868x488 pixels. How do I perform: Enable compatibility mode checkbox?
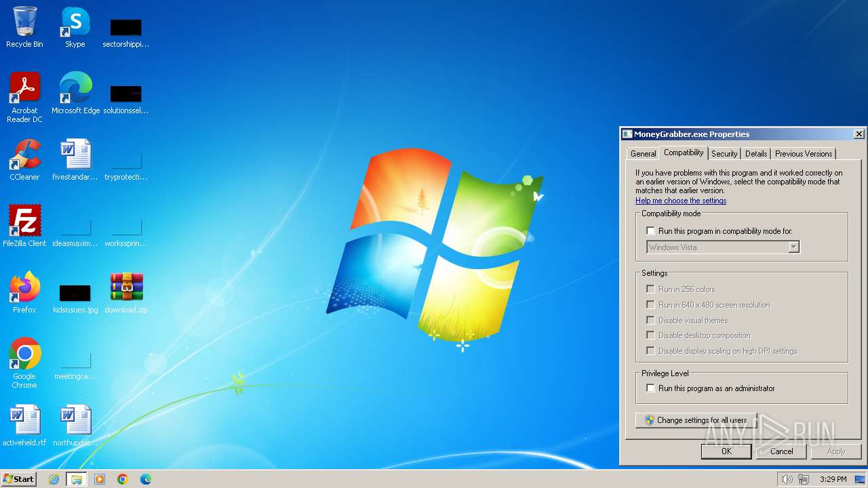(x=650, y=231)
